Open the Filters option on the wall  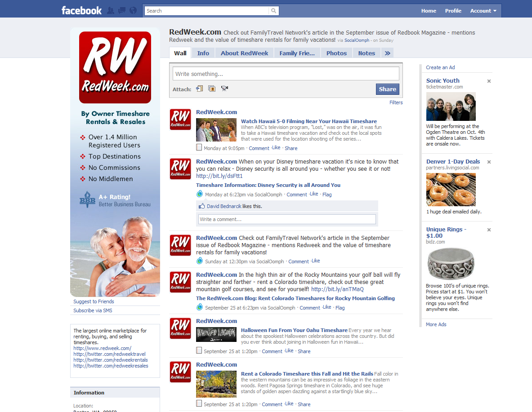396,102
